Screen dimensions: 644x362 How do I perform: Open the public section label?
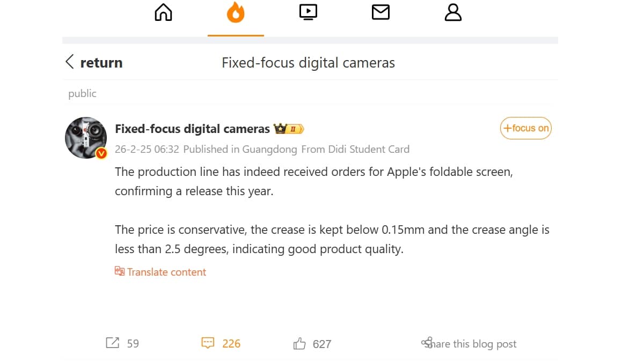pos(82,93)
